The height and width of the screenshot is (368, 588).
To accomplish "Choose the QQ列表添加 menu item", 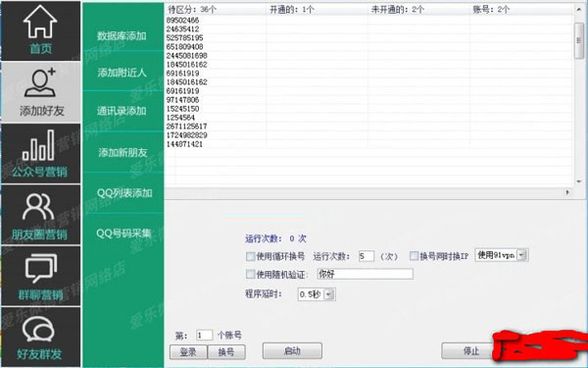I will tap(124, 193).
